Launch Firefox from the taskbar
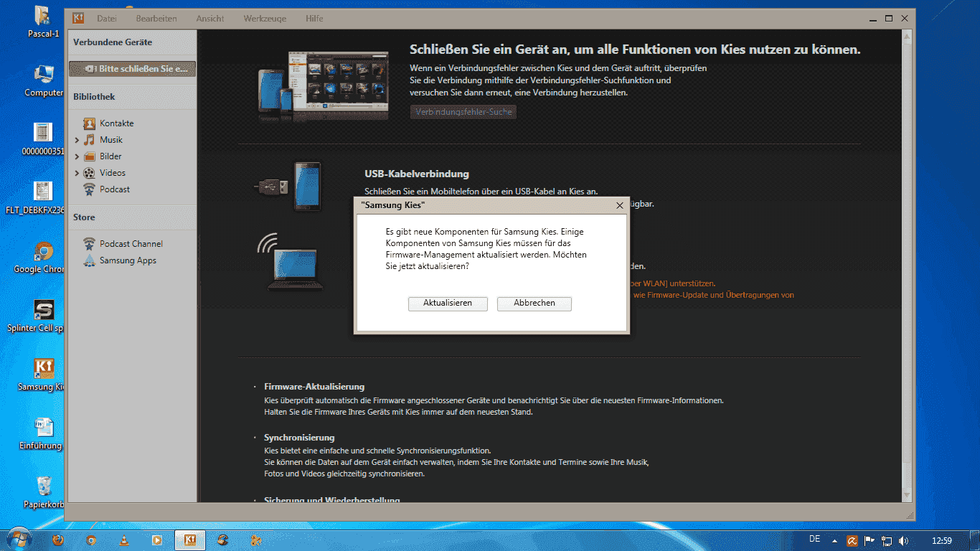The height and width of the screenshot is (551, 980). 58,540
